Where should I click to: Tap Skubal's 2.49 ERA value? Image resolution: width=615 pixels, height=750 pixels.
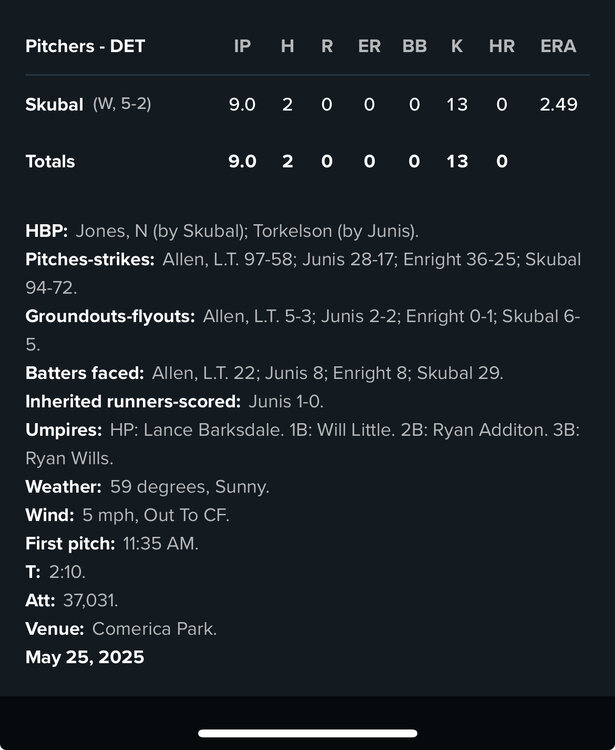coord(558,104)
